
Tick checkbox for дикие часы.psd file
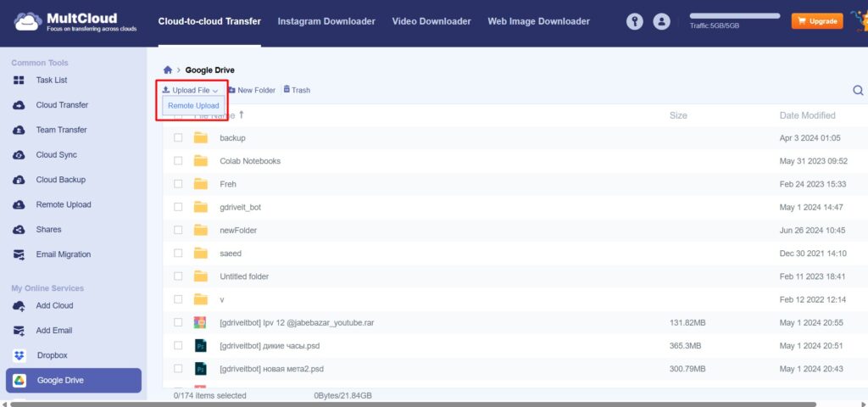point(178,346)
